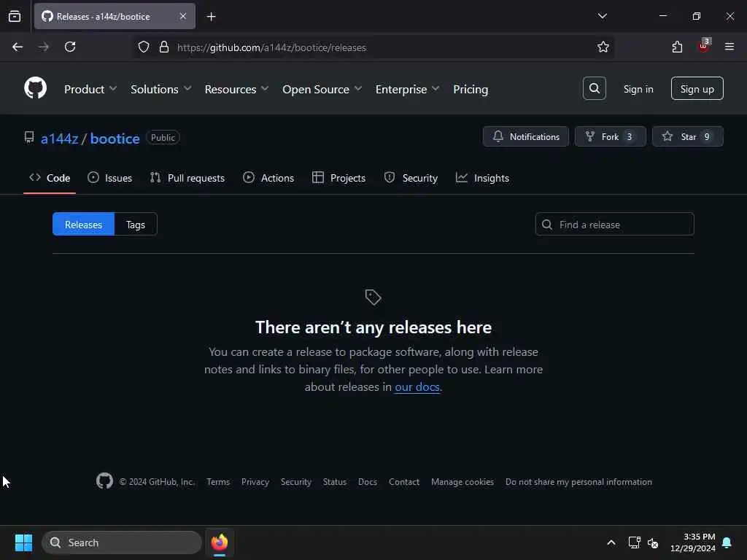Click the Firefox address bar URL
The image size is (747, 560).
click(x=271, y=47)
